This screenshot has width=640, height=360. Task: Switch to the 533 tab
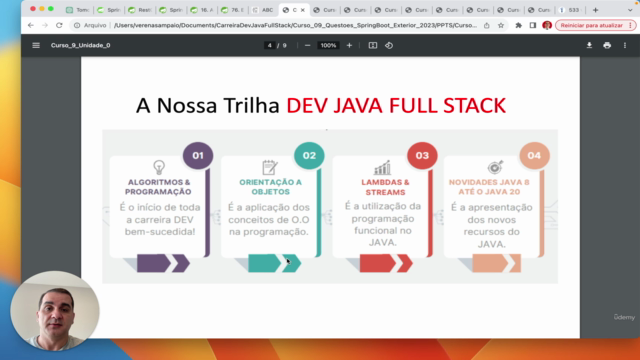coord(571,10)
